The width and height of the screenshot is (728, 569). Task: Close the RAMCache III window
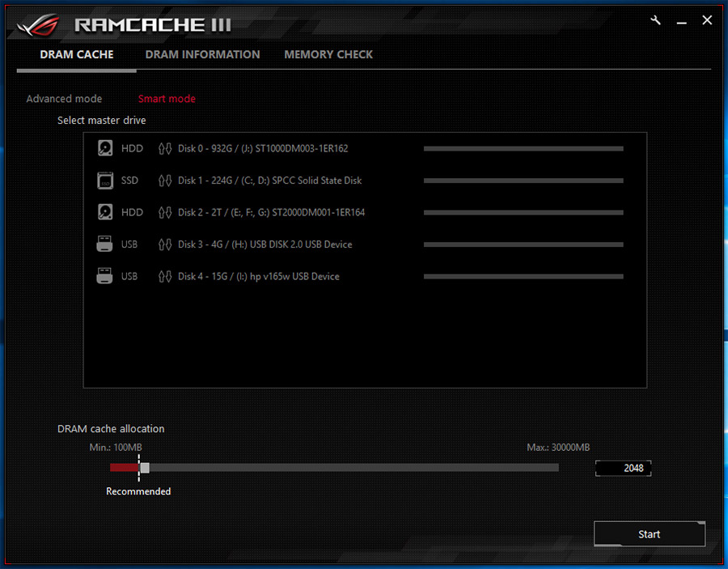(x=707, y=20)
